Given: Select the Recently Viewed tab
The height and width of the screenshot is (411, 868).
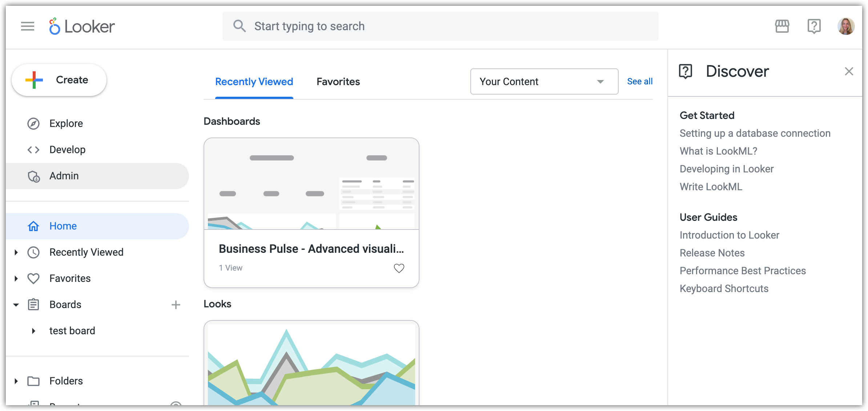Looking at the screenshot, I should coord(254,81).
